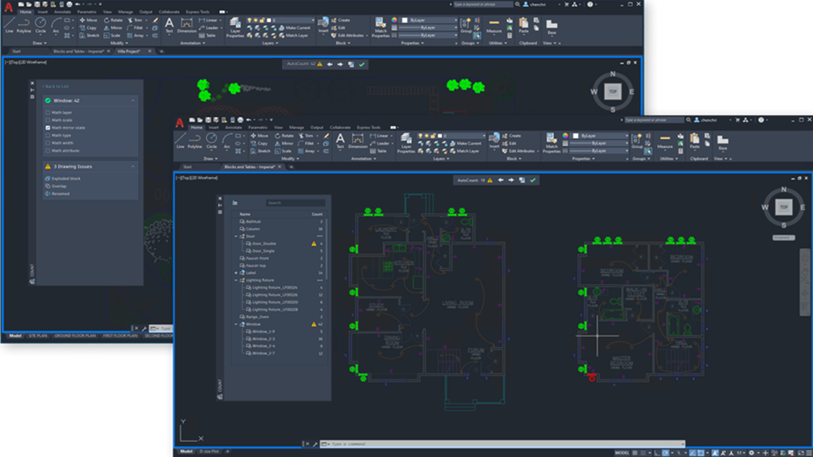Image resolution: width=813 pixels, height=457 pixels.
Task: Click Paste in front window's Clipboard panel
Action: [695, 141]
